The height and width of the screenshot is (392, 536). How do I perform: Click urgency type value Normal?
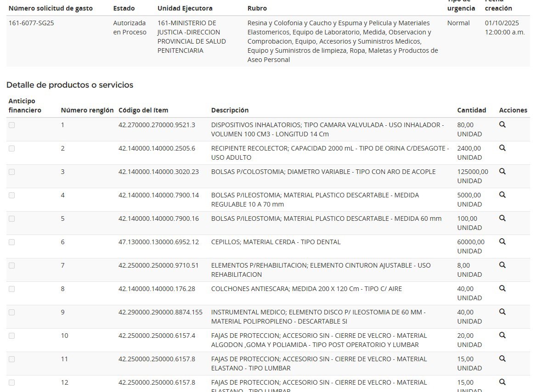coord(458,23)
